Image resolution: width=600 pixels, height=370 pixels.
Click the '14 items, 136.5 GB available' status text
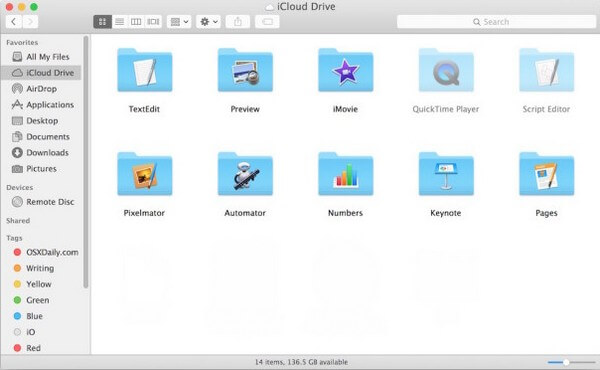point(302,362)
